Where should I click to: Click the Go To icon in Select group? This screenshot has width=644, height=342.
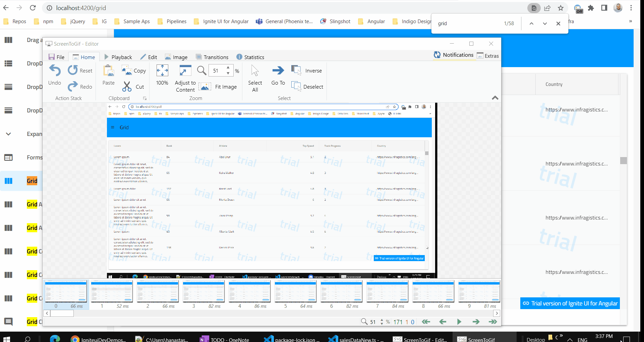(278, 70)
